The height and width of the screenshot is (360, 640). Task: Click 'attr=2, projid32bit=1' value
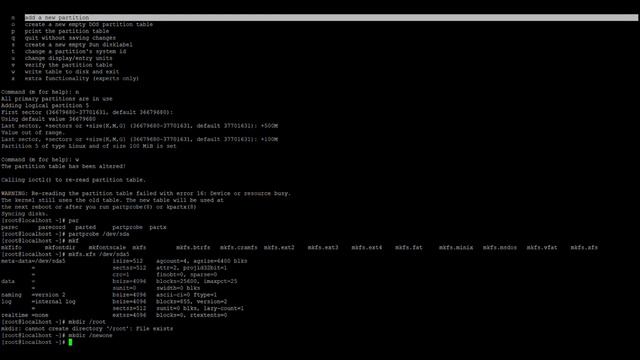(x=191, y=268)
